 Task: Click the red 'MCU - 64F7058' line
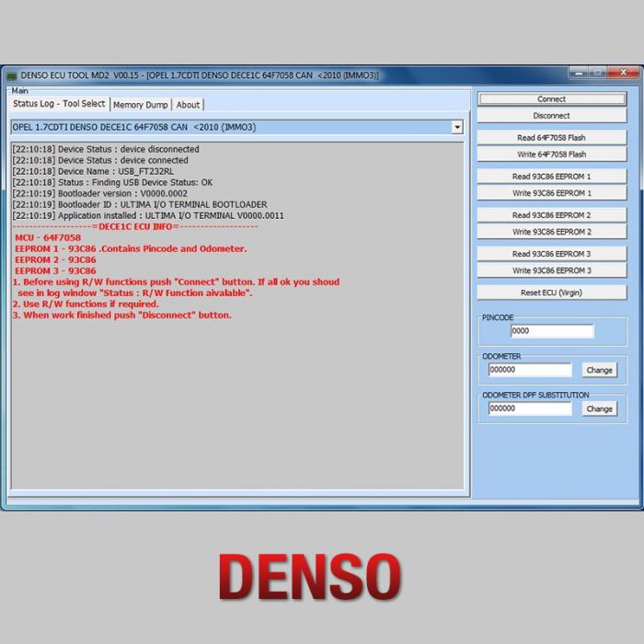pos(48,237)
